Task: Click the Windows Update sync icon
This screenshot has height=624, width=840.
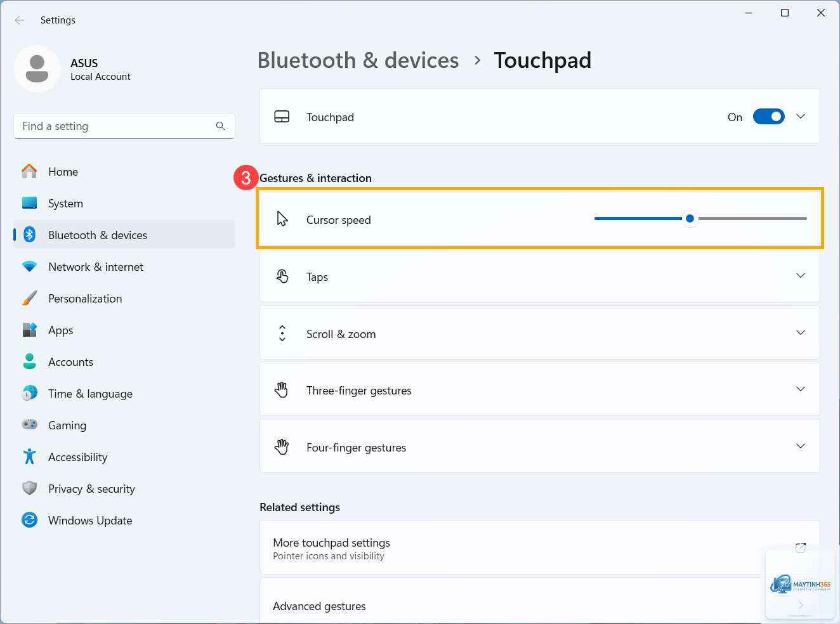Action: [x=29, y=520]
